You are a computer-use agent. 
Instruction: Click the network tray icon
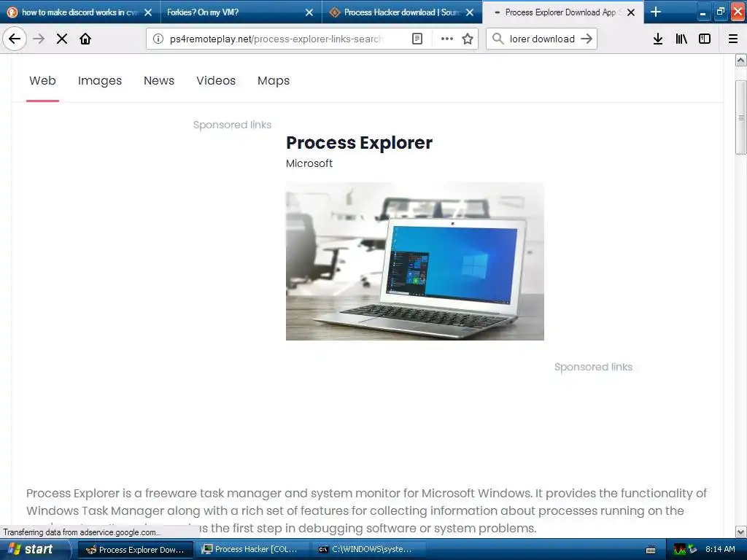pyautogui.click(x=692, y=550)
